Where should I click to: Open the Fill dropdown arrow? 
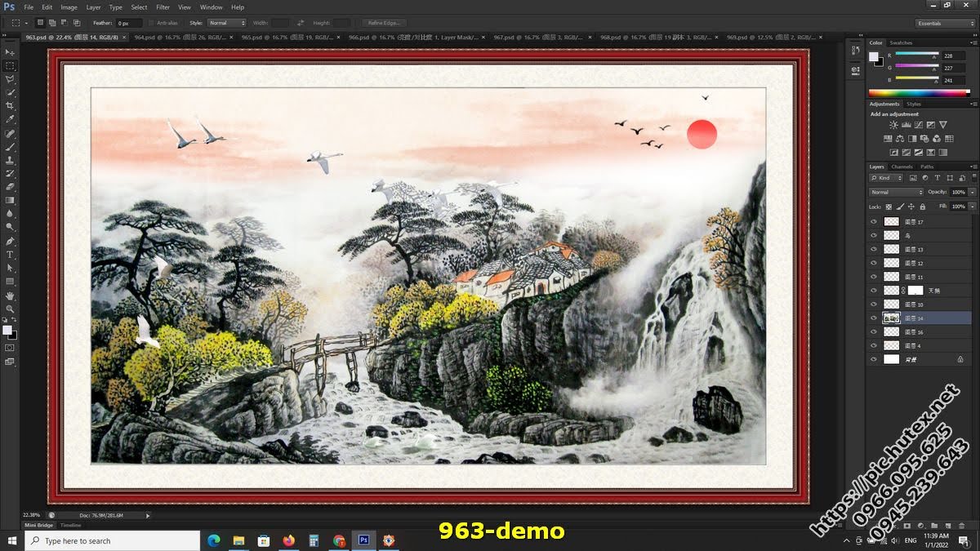(972, 207)
